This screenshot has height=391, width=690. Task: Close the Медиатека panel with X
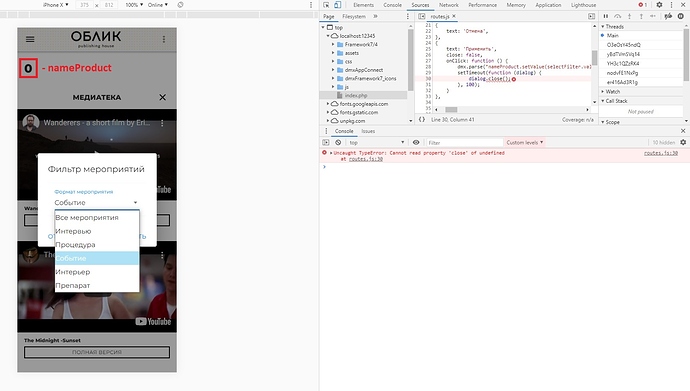coord(162,97)
